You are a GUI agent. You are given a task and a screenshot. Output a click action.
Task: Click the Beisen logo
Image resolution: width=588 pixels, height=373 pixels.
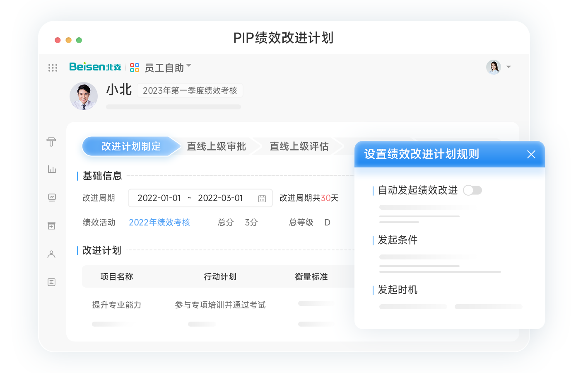(x=95, y=67)
